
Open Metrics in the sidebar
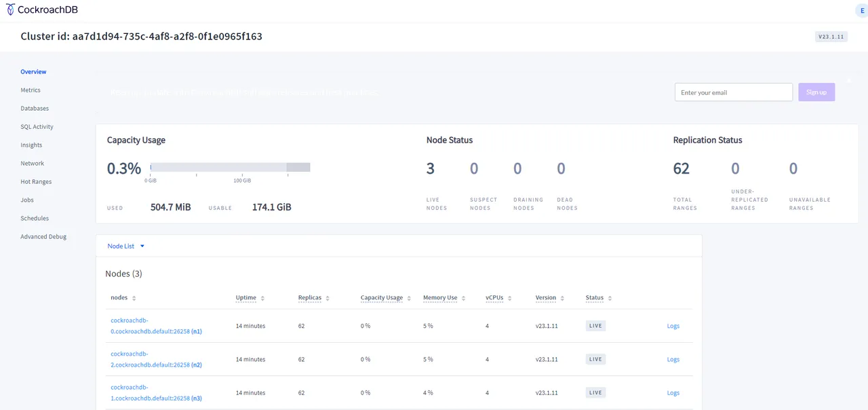tap(31, 90)
